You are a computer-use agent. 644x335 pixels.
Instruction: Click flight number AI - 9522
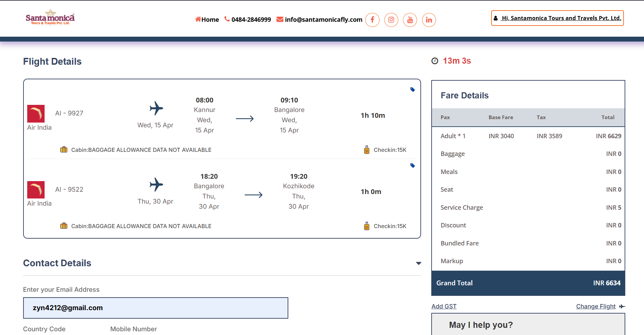[x=69, y=189]
